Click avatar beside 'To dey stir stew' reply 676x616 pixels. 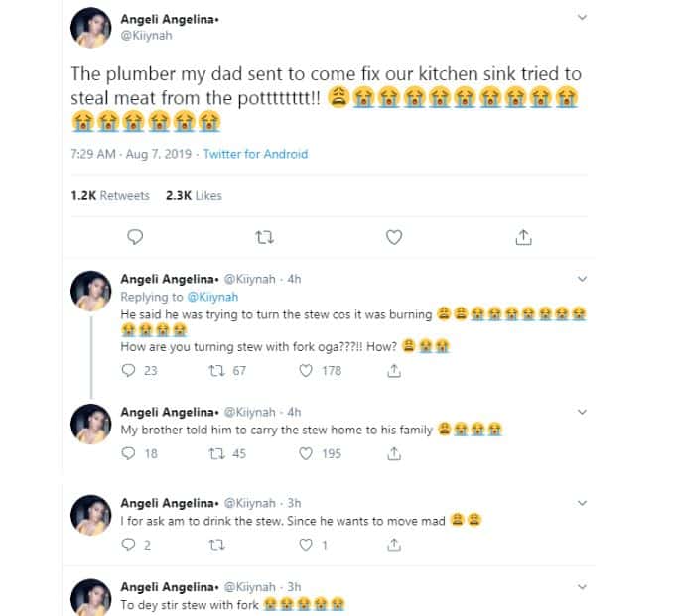91,598
